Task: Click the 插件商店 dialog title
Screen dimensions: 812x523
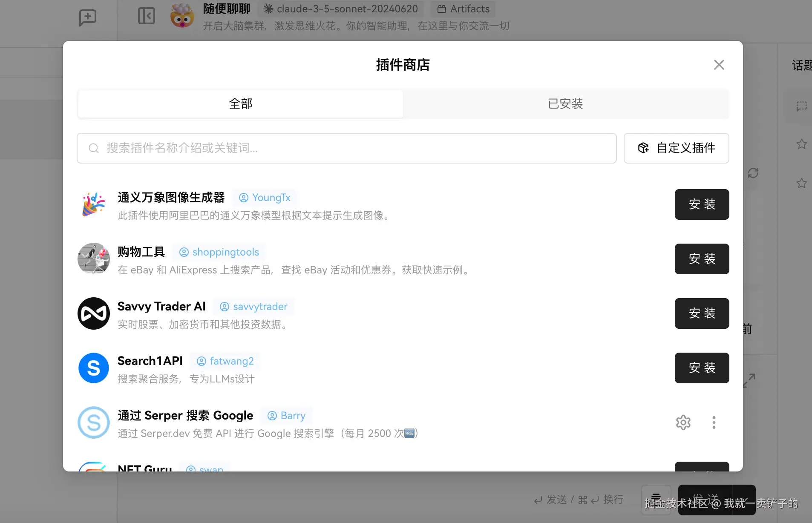Action: (403, 65)
